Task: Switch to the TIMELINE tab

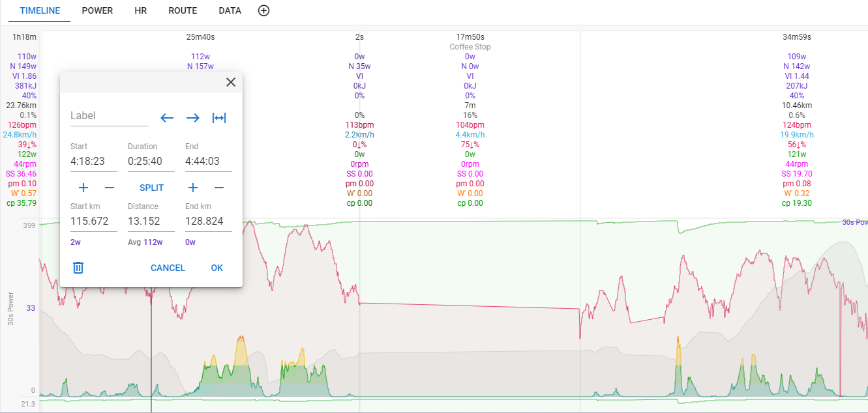Action: click(x=40, y=11)
